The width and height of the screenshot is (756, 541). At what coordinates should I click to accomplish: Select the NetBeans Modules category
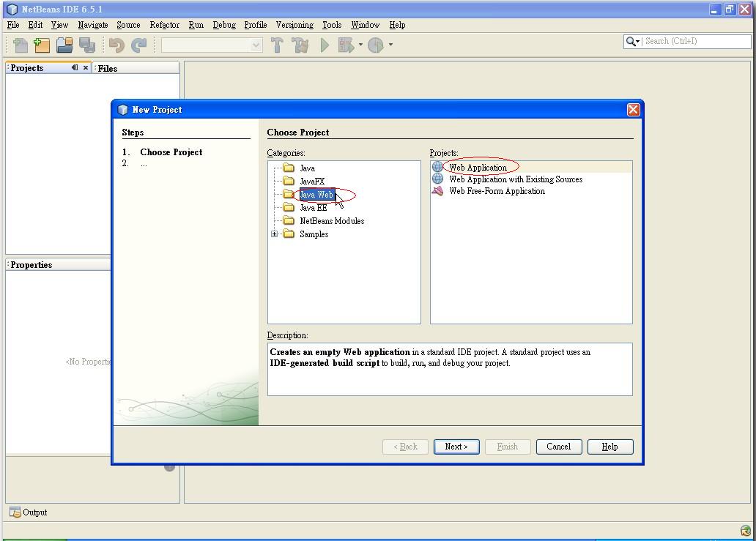332,220
